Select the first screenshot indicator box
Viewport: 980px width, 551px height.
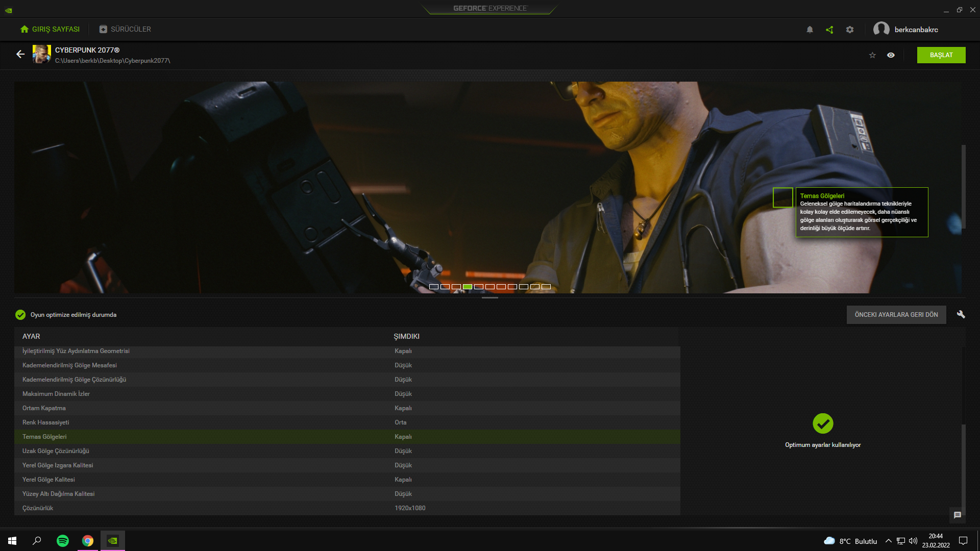point(434,287)
